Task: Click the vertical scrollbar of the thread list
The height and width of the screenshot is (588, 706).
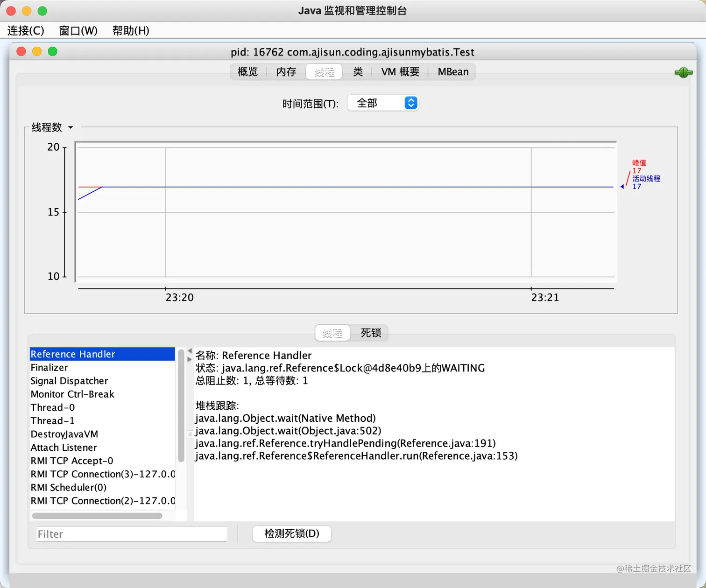Action: (x=181, y=406)
